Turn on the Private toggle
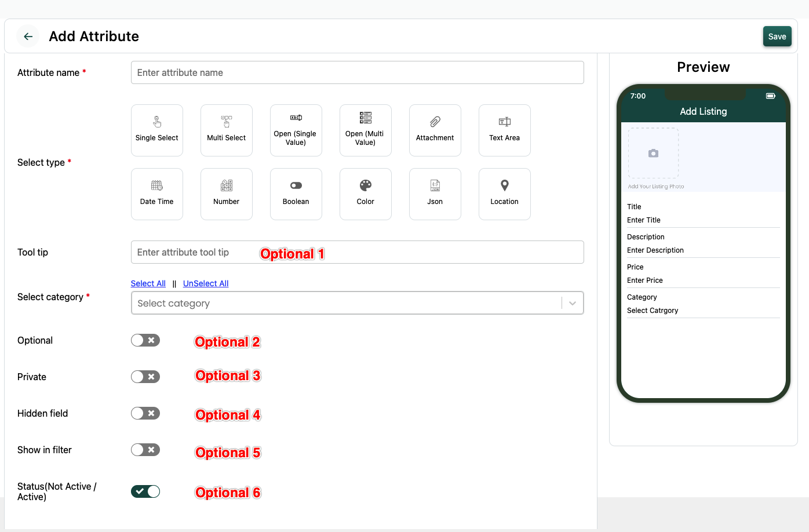 145,377
